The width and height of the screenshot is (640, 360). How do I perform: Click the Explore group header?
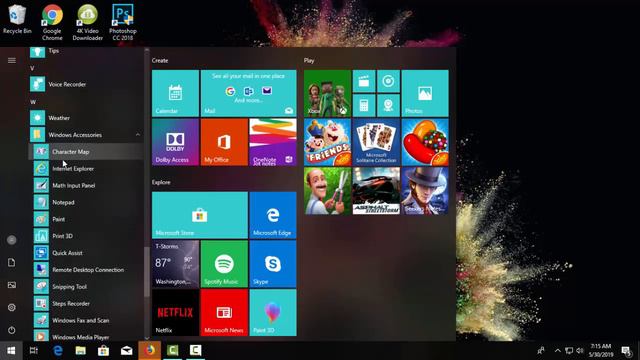click(161, 182)
